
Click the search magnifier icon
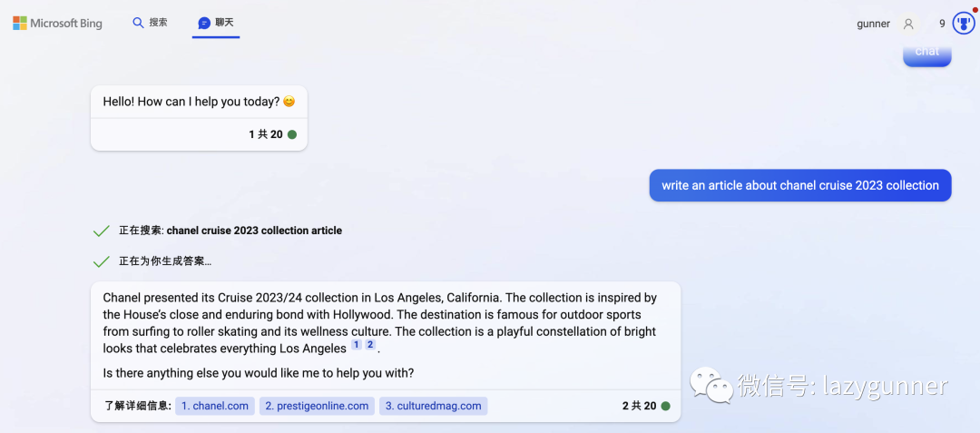(x=138, y=23)
